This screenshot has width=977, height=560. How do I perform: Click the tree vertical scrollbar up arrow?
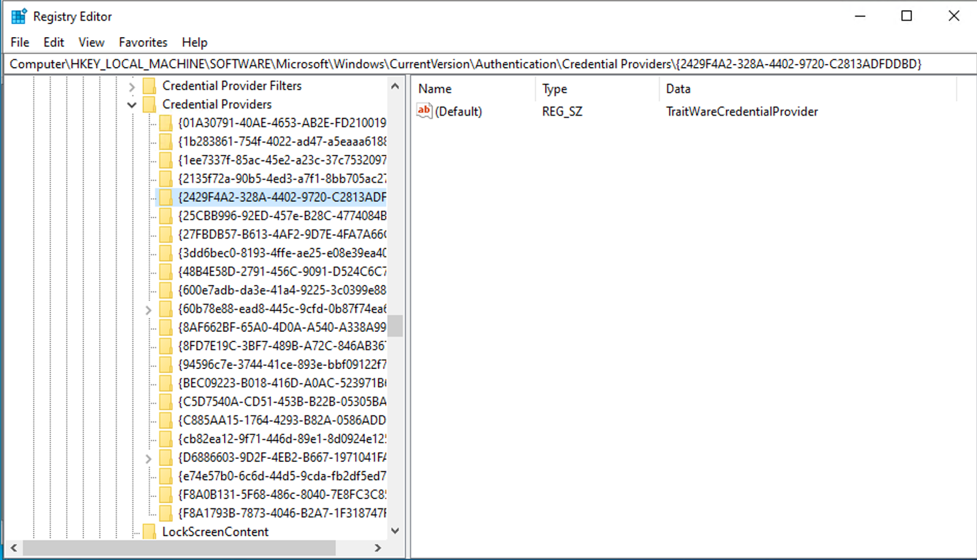[x=395, y=86]
